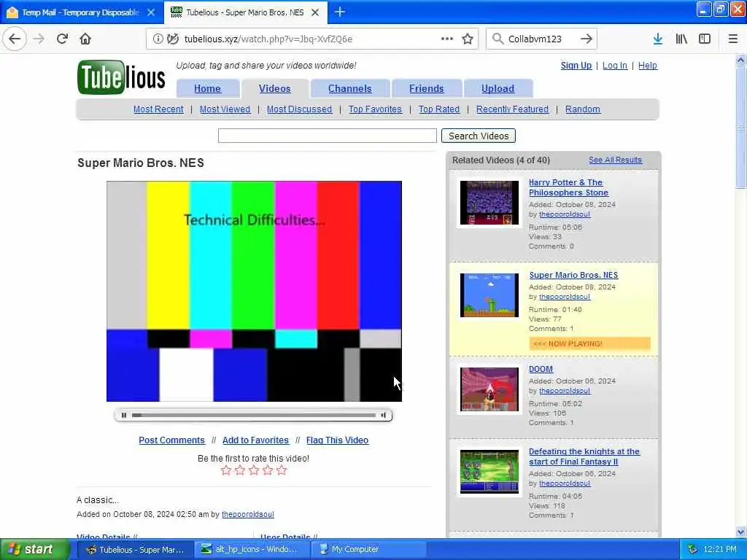Select Most Viewed videos
Image resolution: width=747 pixels, height=560 pixels.
pos(225,109)
